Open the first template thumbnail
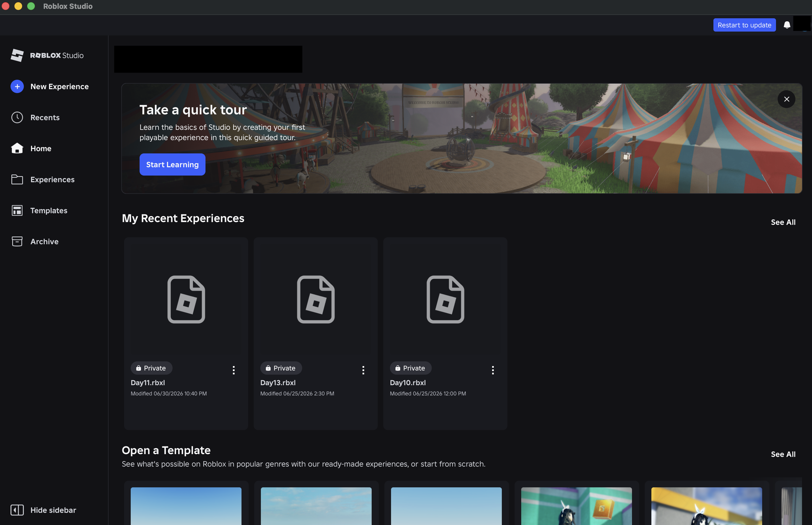Viewport: 812px width, 525px height. (186, 506)
